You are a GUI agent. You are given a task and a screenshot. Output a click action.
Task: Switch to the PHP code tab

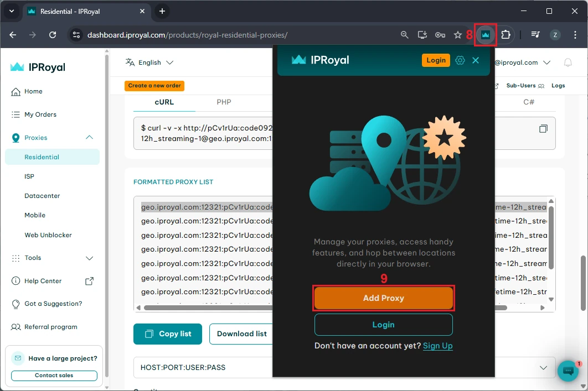coord(224,102)
